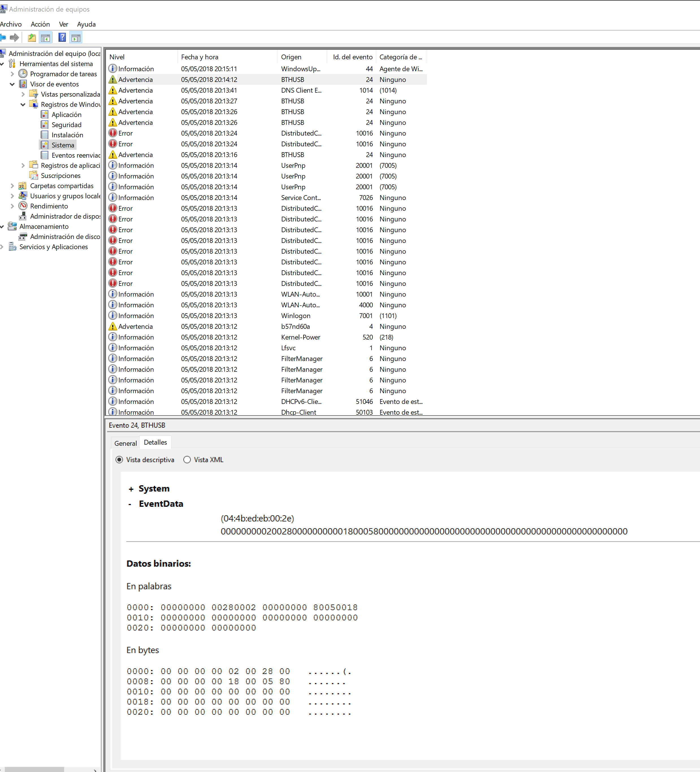Sort by the Id. del evento column
Viewport: 700px width, 772px height.
click(352, 57)
